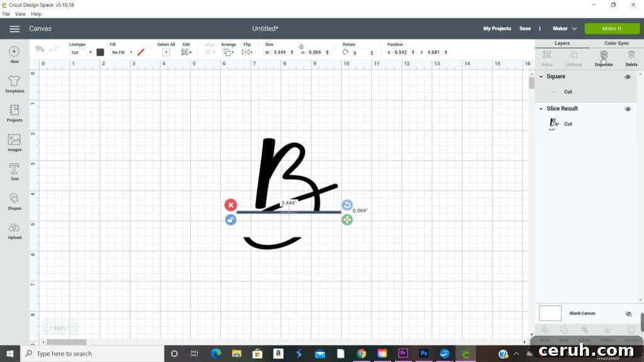Open the Fill dropdown

[x=122, y=53]
